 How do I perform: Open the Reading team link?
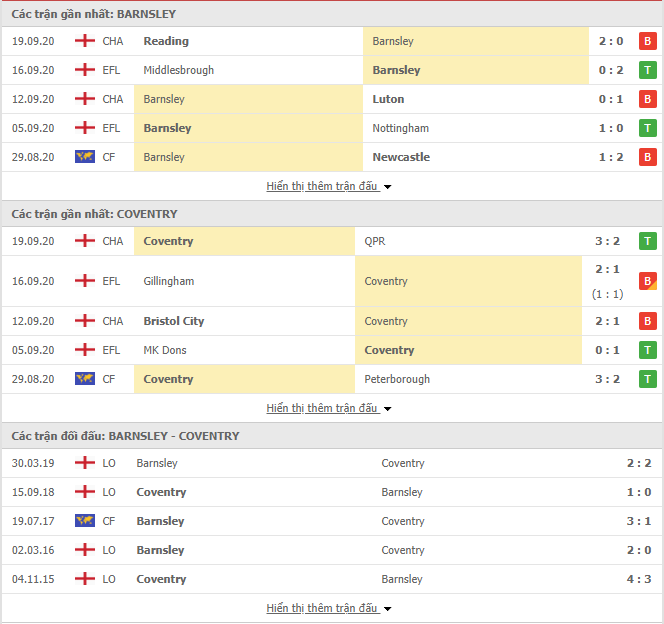[x=166, y=41]
